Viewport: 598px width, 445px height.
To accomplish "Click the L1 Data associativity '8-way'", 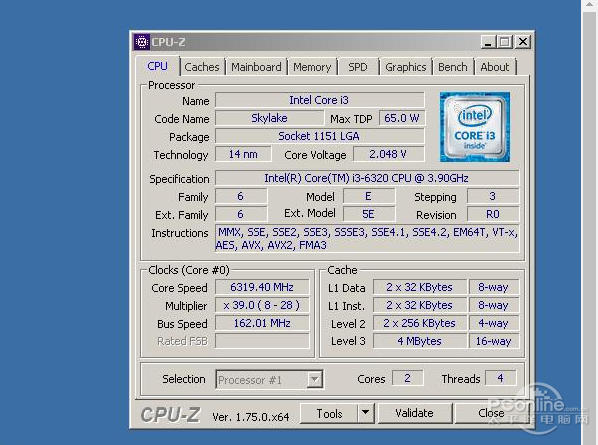I will pos(494,287).
